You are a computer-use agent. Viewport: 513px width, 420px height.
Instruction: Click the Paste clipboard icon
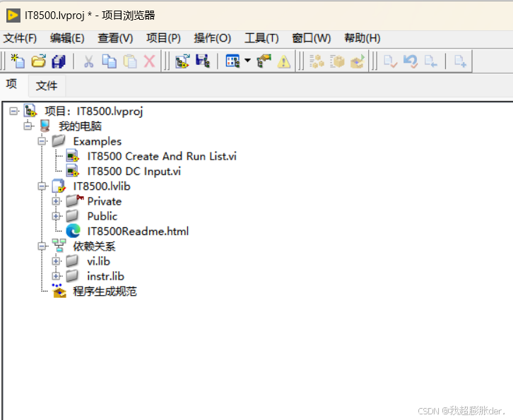[129, 61]
